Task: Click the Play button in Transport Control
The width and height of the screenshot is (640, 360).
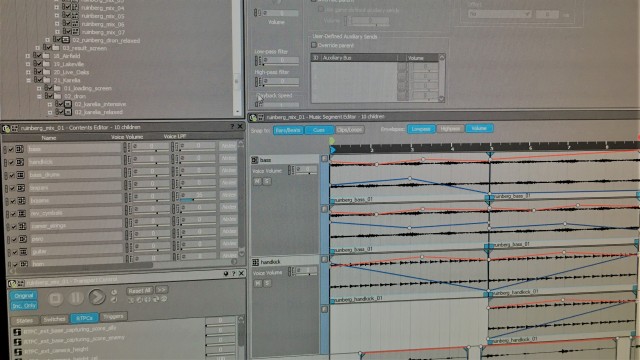Action: pos(97,297)
